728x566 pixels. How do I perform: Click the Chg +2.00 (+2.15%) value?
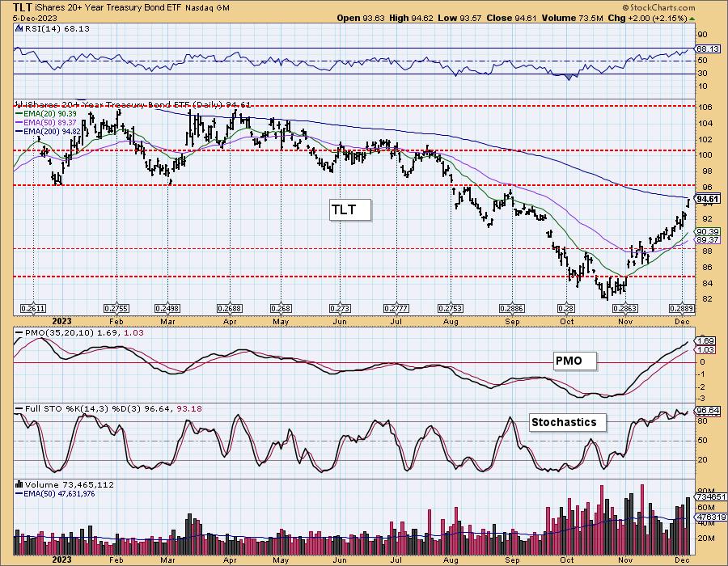pyautogui.click(x=647, y=18)
